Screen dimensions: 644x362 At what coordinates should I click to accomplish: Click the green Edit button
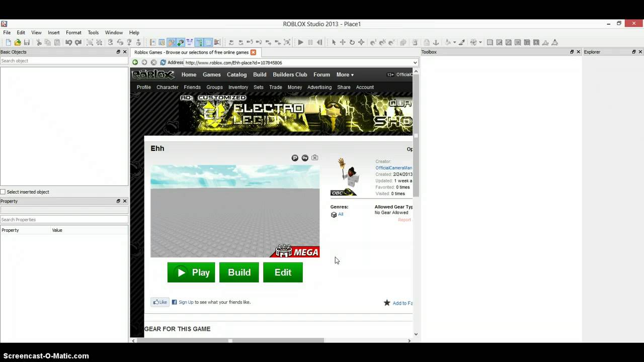pos(283,273)
